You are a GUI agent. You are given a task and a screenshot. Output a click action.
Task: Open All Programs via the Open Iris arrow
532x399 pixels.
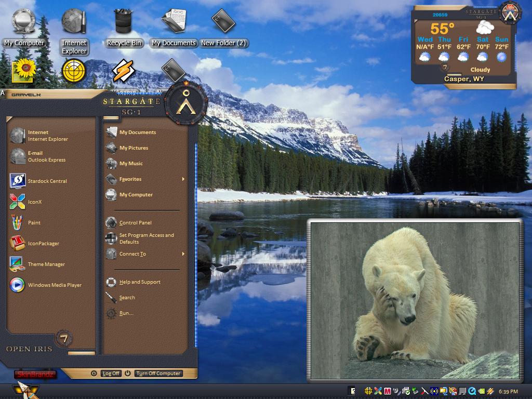63,338
